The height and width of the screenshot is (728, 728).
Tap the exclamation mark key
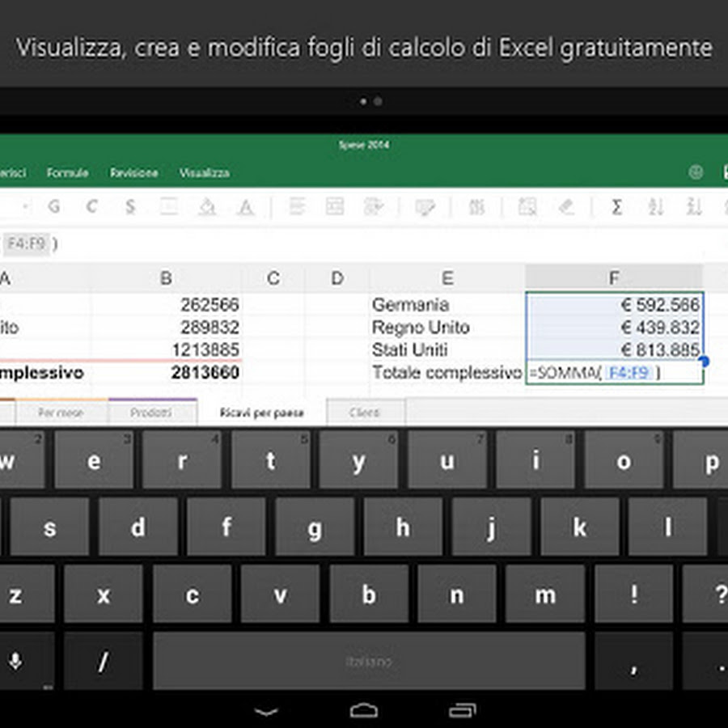[x=633, y=594]
